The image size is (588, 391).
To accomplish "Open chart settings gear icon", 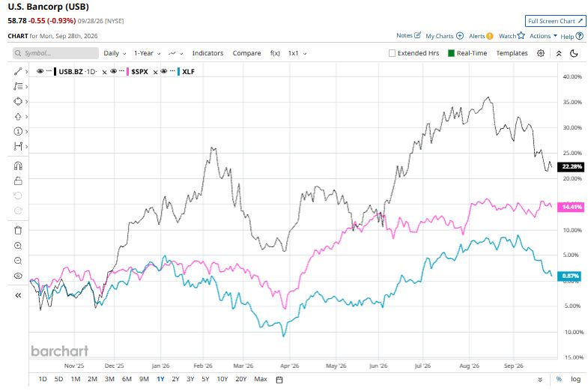I will [x=540, y=53].
